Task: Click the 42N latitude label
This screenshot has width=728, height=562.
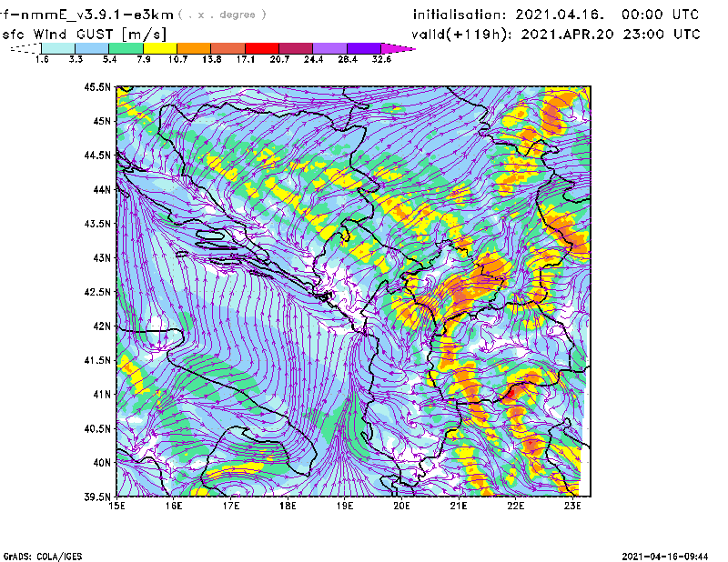Action: pos(102,326)
